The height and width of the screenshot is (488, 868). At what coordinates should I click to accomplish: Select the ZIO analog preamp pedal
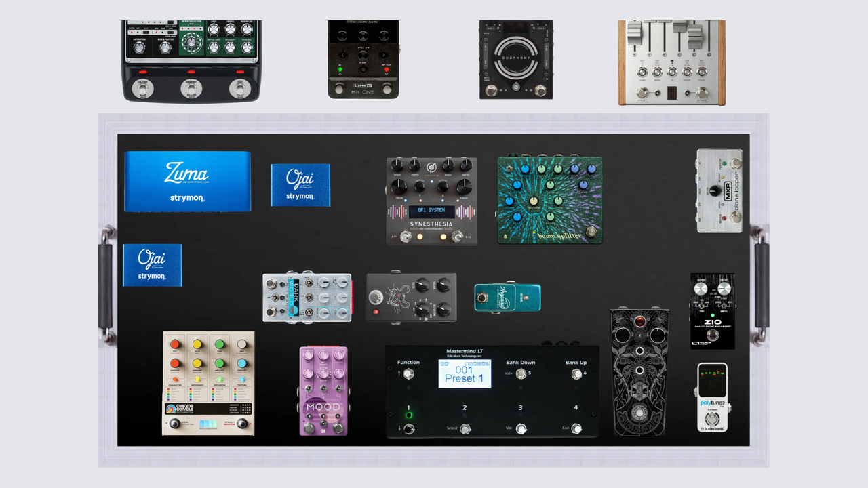pyautogui.click(x=712, y=312)
